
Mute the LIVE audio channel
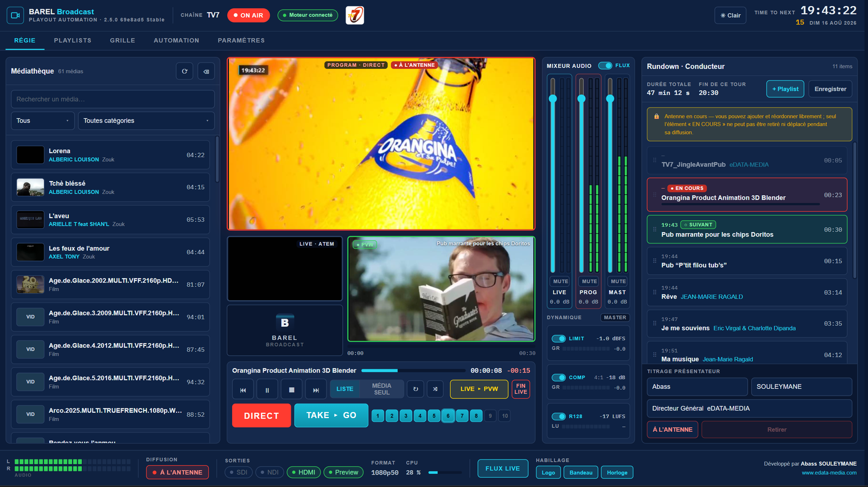click(560, 281)
